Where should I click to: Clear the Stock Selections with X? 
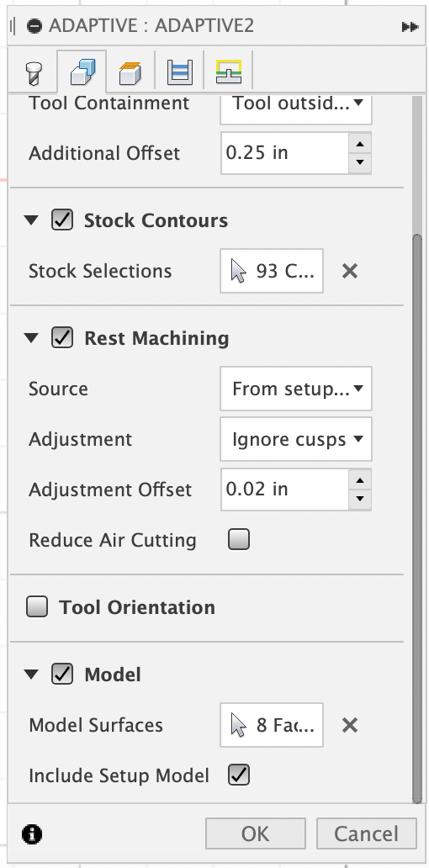(350, 271)
